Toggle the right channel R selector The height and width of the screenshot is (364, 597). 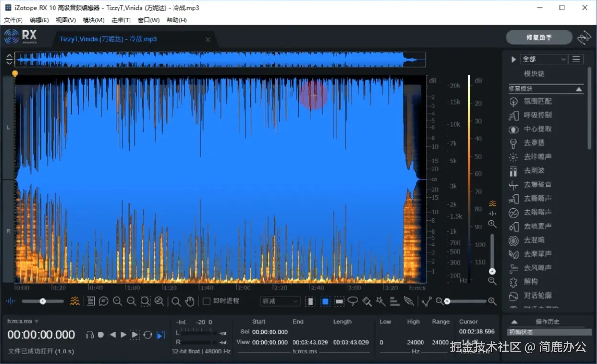point(8,231)
